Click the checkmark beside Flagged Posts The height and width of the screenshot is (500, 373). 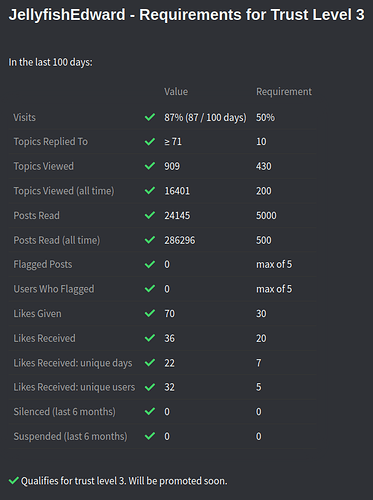point(150,264)
